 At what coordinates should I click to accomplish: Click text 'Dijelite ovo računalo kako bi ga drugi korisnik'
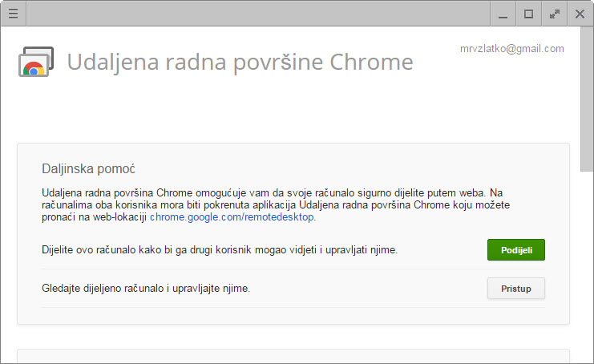(x=147, y=250)
